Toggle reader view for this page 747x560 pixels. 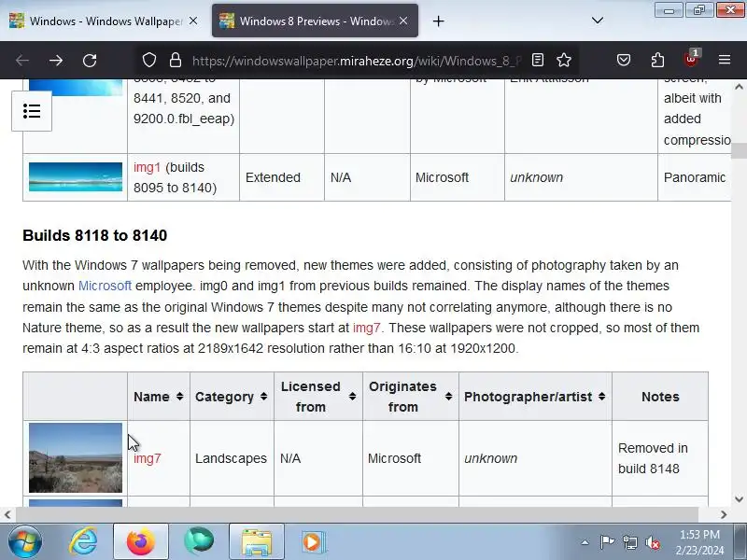click(538, 60)
